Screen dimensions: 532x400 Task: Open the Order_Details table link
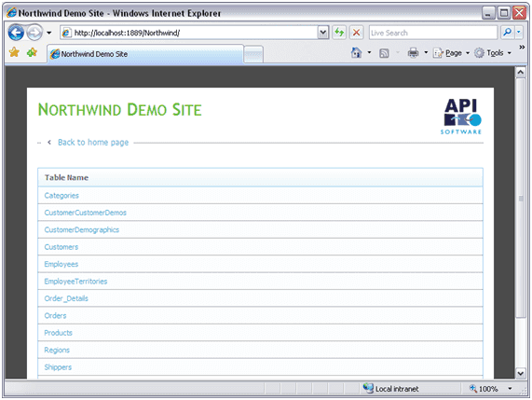coord(66,298)
